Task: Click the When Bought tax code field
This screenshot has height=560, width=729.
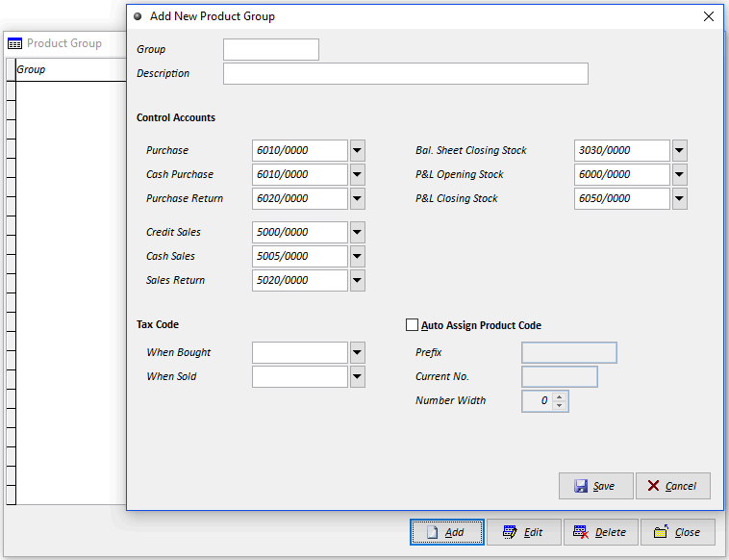Action: pos(300,352)
